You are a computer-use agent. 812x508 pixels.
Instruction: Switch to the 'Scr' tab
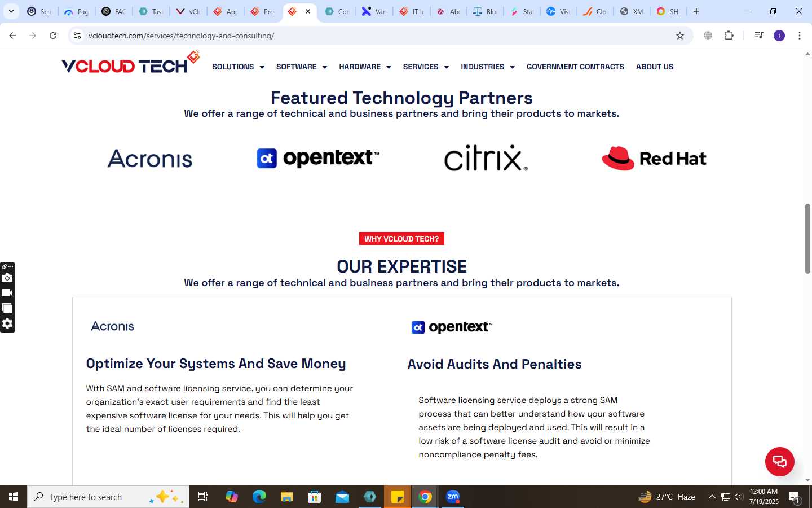click(39, 11)
